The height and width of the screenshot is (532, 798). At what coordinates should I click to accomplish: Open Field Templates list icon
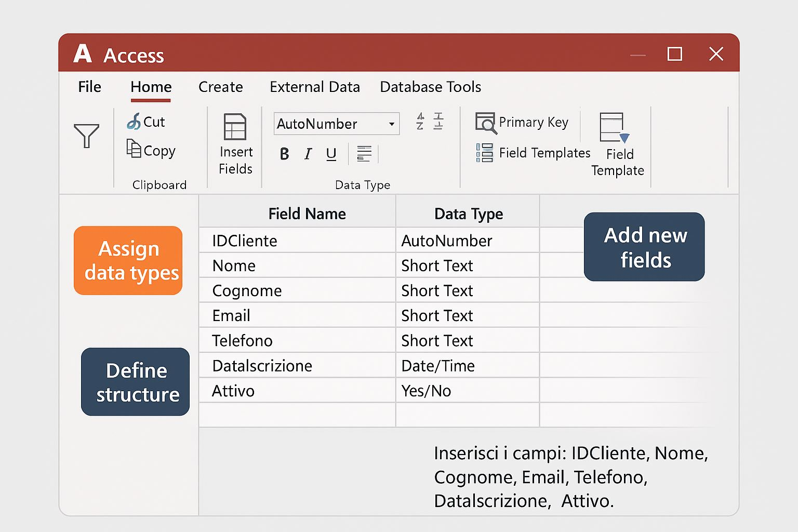[x=484, y=153]
